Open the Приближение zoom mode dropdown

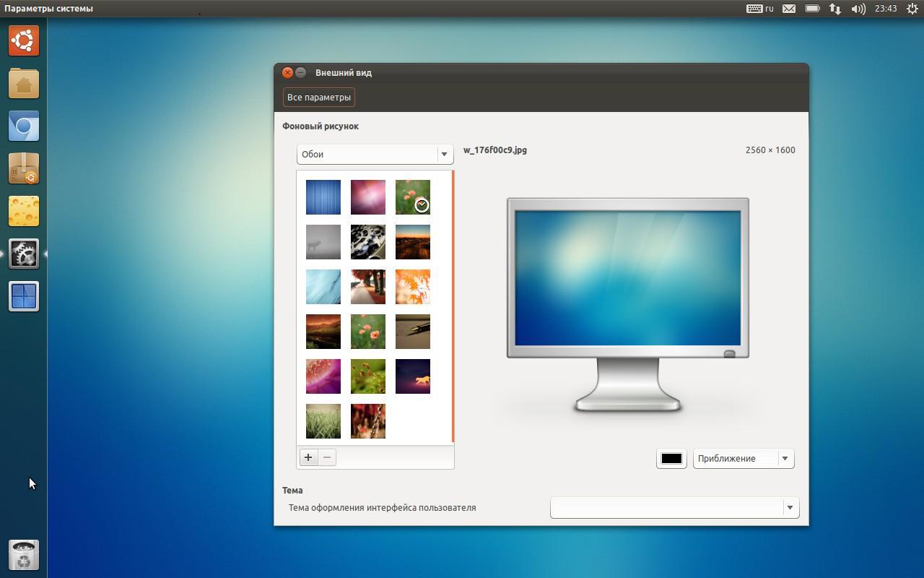tap(743, 458)
